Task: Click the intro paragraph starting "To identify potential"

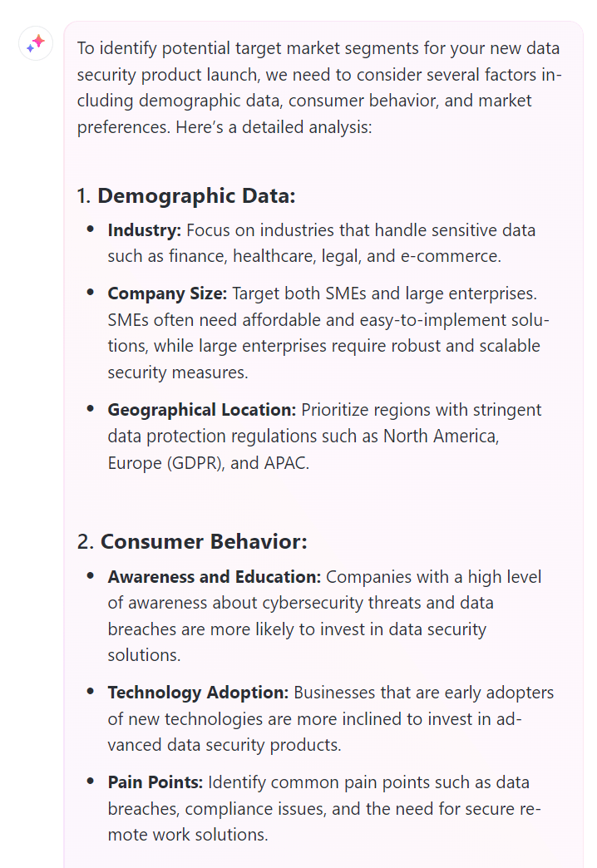Action: point(319,87)
